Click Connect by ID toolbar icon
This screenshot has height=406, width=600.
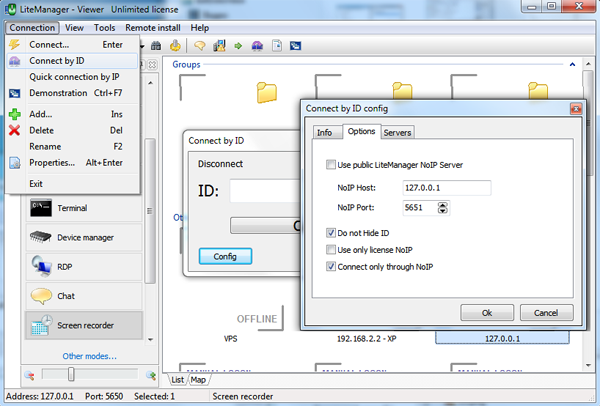pyautogui.click(x=257, y=46)
